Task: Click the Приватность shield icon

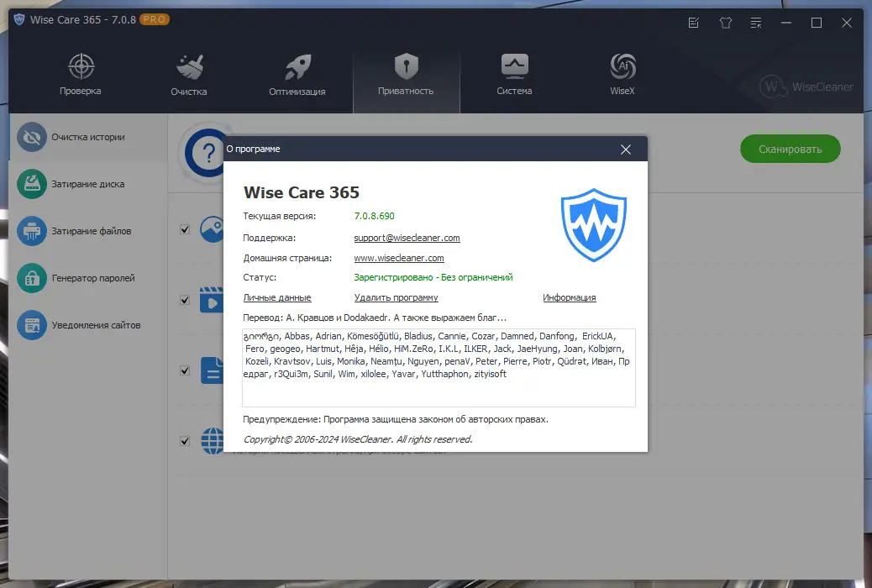Action: point(407,66)
